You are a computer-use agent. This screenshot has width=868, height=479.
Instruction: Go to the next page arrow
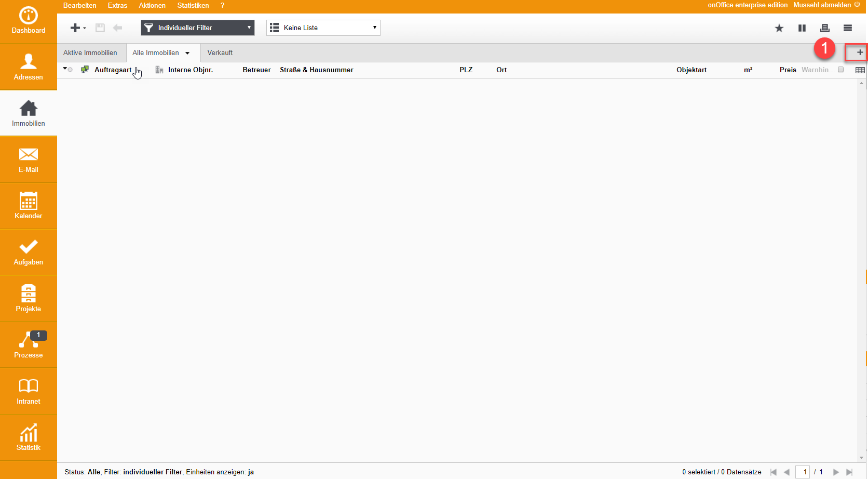(836, 472)
